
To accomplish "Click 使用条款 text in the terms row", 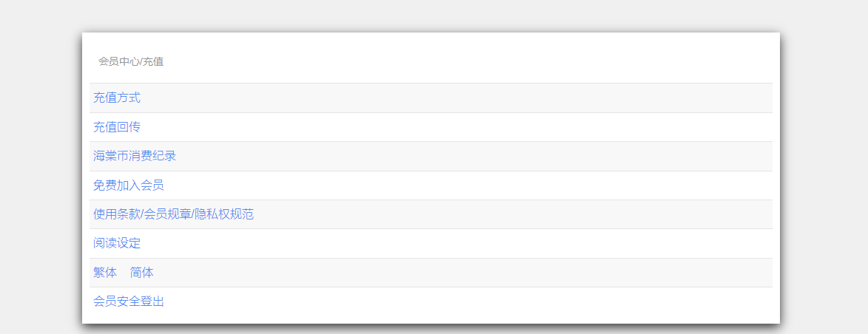I will 116,214.
